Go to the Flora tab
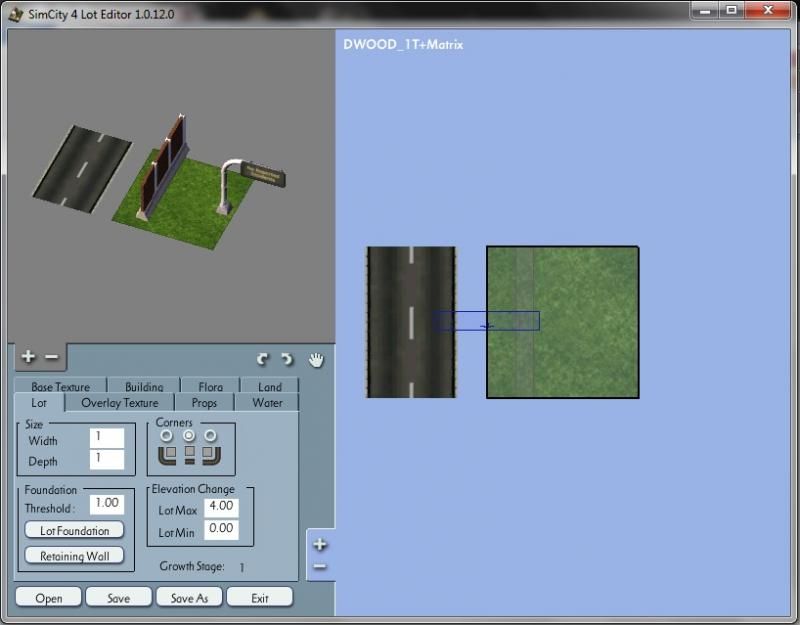800x625 pixels. tap(210, 386)
